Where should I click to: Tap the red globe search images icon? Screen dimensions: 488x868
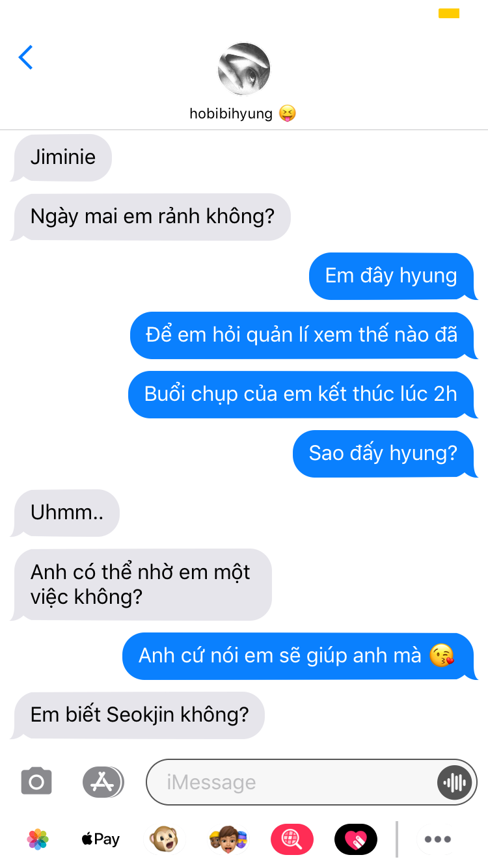pyautogui.click(x=291, y=839)
